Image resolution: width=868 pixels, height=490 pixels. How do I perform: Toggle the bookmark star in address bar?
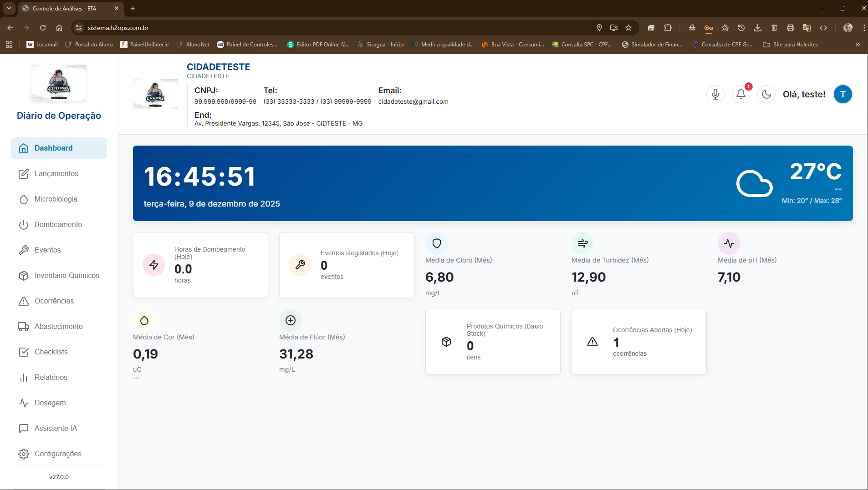click(629, 28)
